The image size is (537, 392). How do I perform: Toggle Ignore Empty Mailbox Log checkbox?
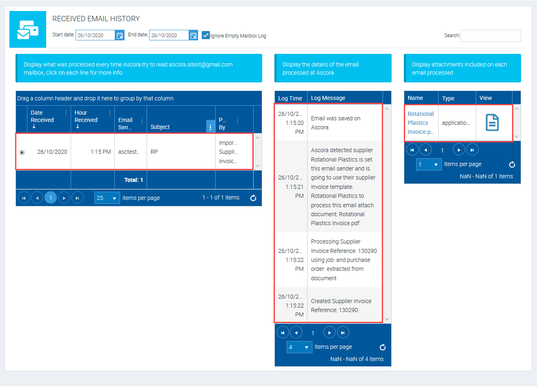[206, 35]
